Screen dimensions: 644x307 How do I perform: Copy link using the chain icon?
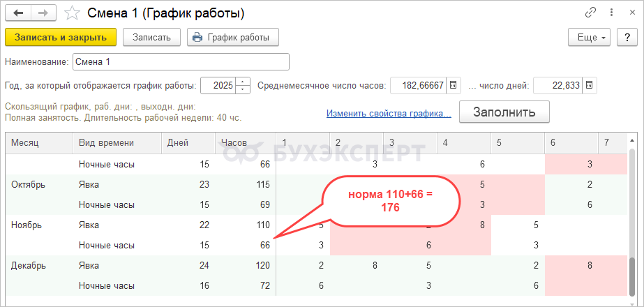590,13
